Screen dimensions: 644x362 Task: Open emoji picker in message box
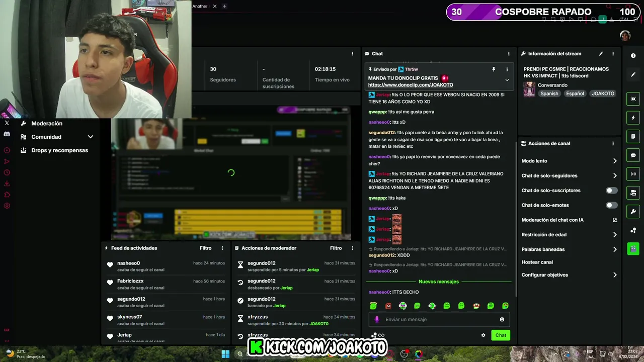point(502,319)
